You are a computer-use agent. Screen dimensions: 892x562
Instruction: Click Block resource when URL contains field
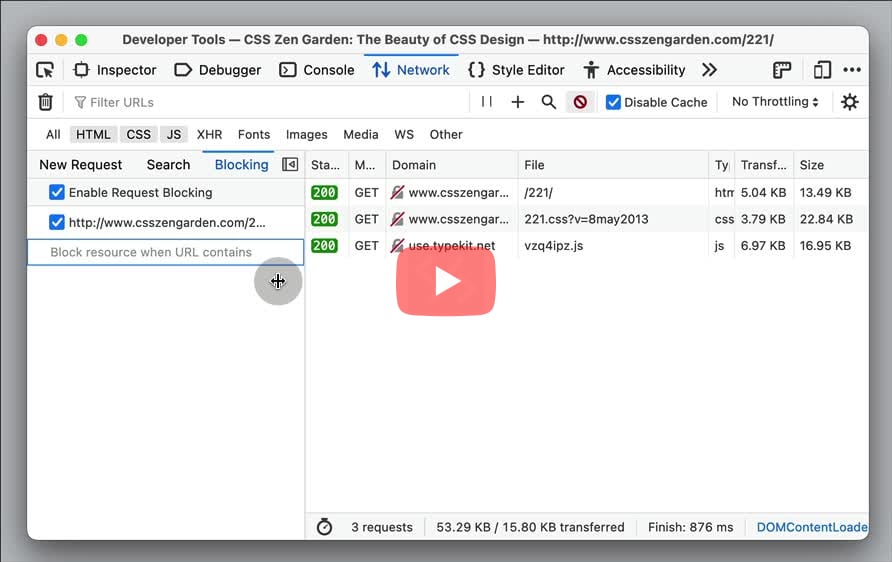coord(166,252)
